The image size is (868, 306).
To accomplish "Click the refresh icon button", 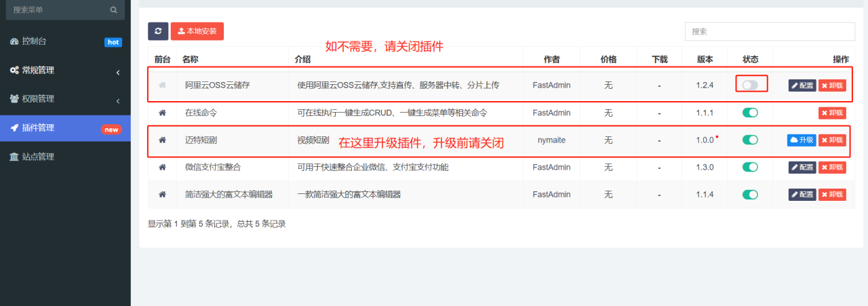I will click(158, 31).
